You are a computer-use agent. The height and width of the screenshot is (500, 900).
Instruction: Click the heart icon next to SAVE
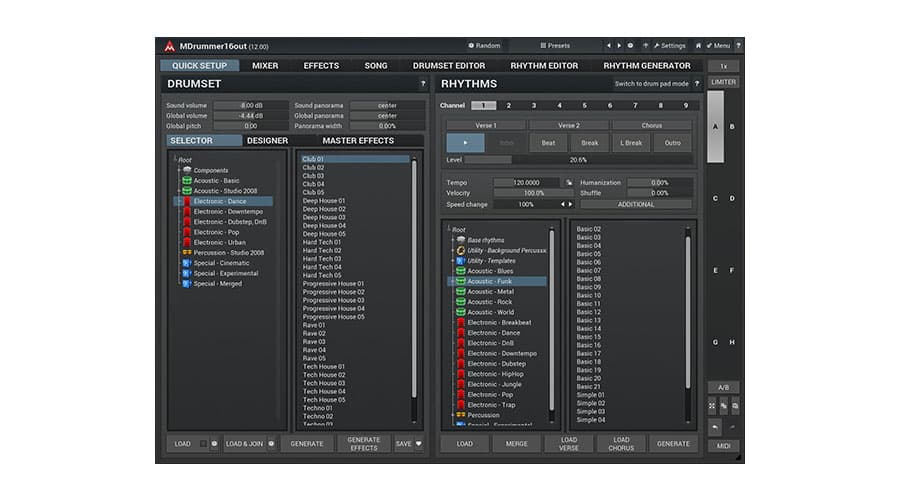tap(418, 444)
